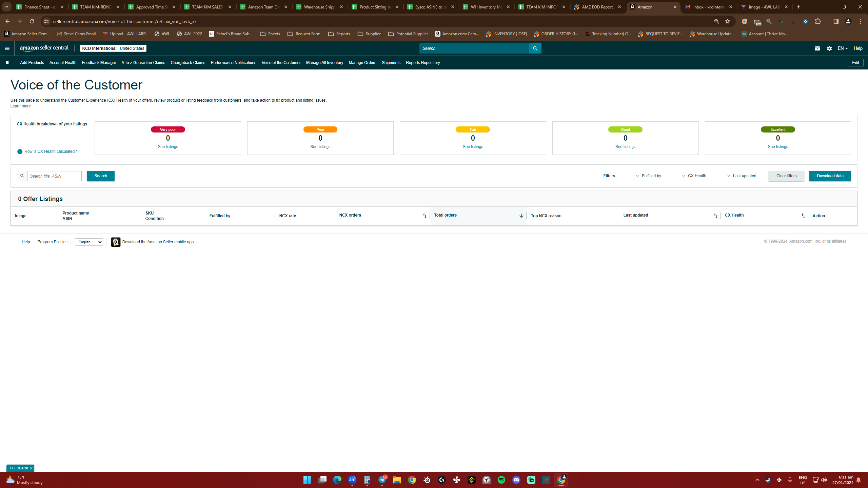
Task: Open Spotify from the taskbar
Action: point(501,480)
